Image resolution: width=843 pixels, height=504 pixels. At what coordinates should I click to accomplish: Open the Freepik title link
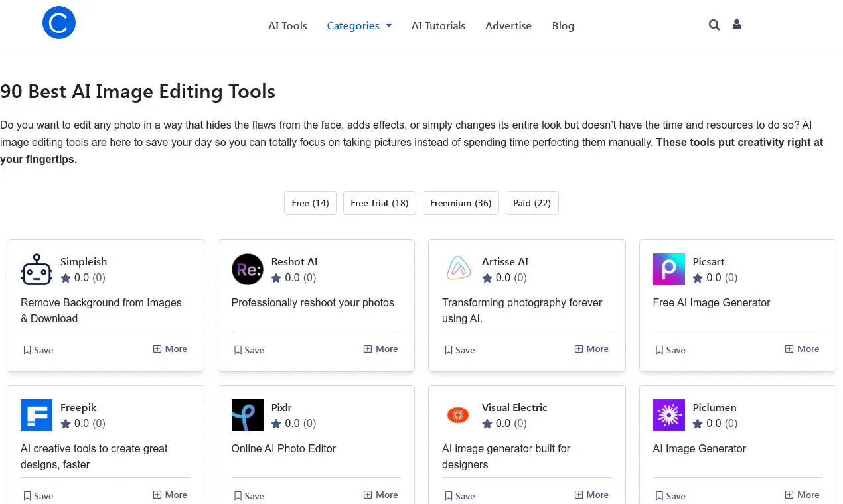pyautogui.click(x=78, y=408)
